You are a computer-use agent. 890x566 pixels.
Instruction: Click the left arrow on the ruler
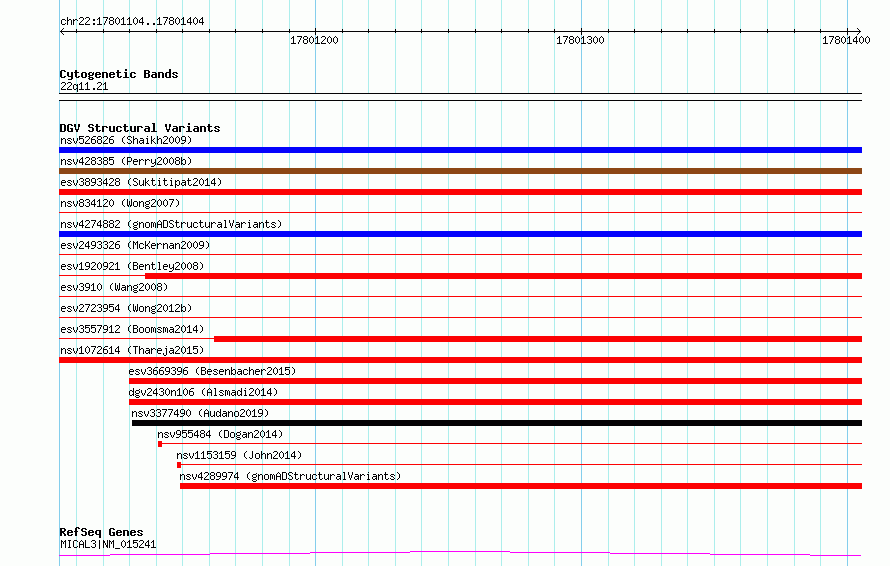(62, 32)
